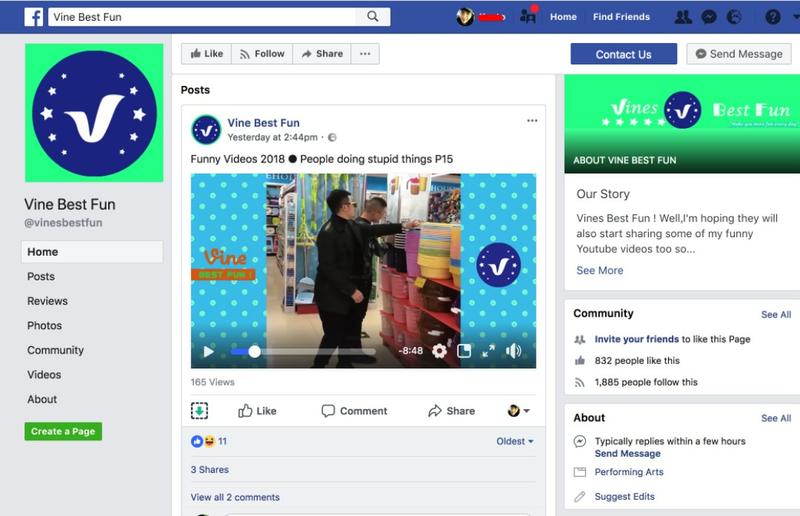Screen dimensions: 800x516
Task: Open friend requests icon in header
Action: pyautogui.click(x=684, y=17)
